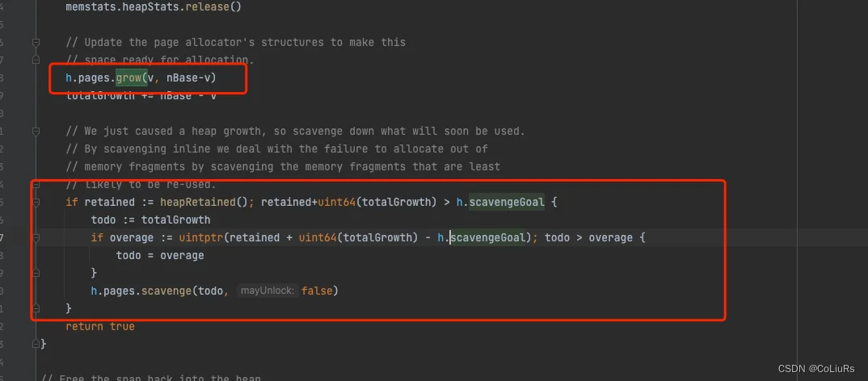
Task: Click the fold-end marker below the h.pages.scavenge line
Action: coord(36,308)
